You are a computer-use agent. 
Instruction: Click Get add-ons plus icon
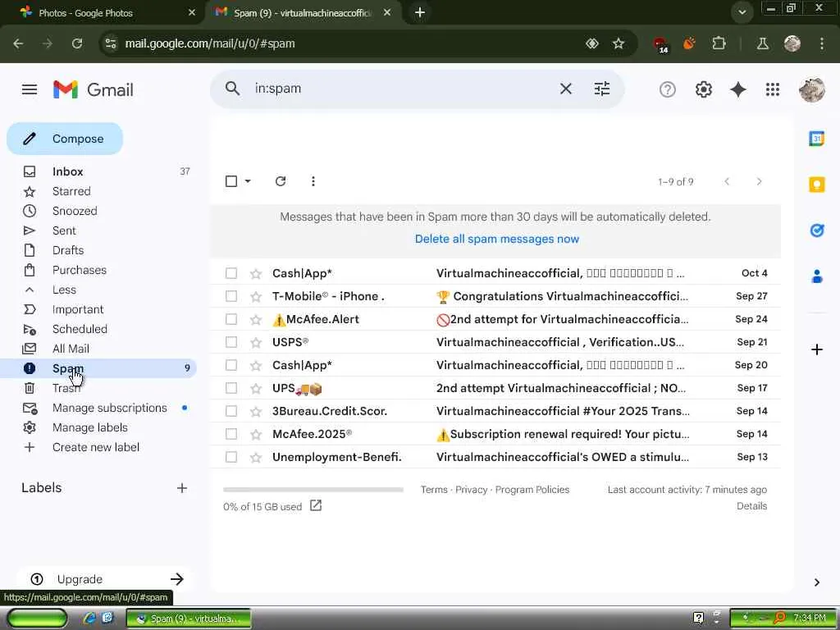tap(816, 349)
